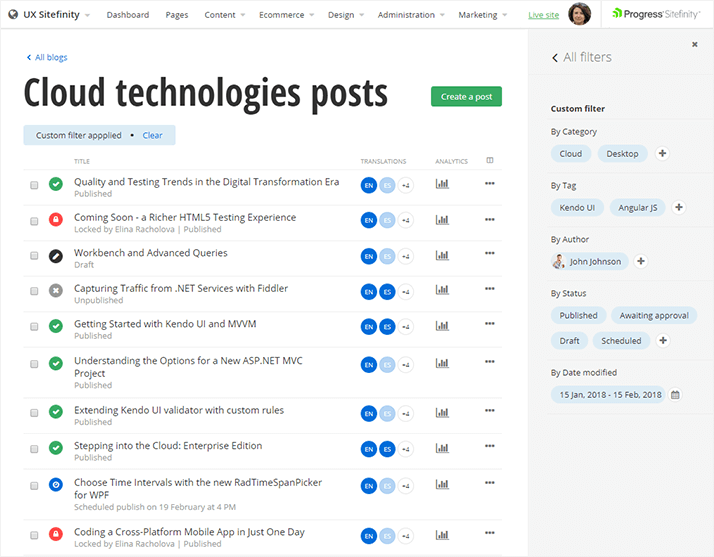The width and height of the screenshot is (714, 557).
Task: Close the filters side panel
Action: [x=694, y=44]
